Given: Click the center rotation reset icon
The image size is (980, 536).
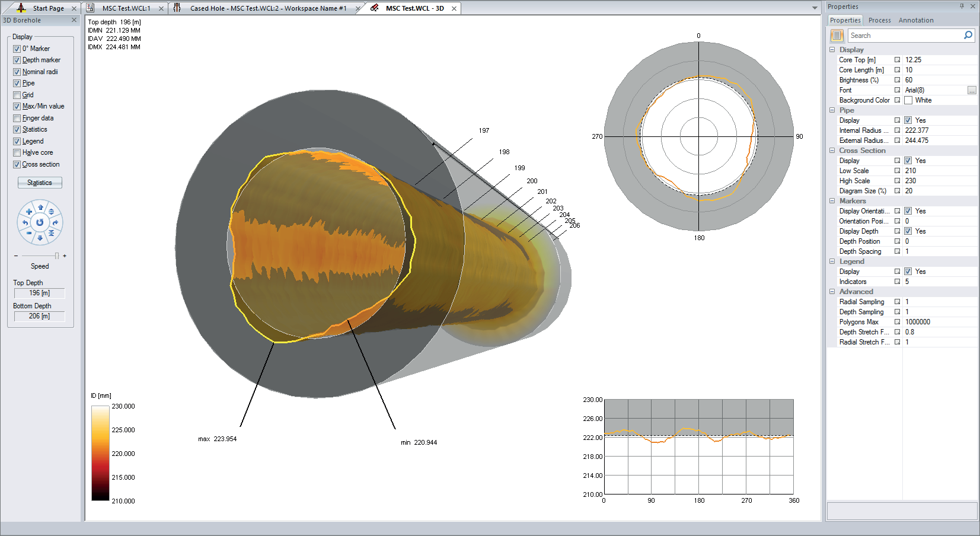Looking at the screenshot, I should click(40, 222).
